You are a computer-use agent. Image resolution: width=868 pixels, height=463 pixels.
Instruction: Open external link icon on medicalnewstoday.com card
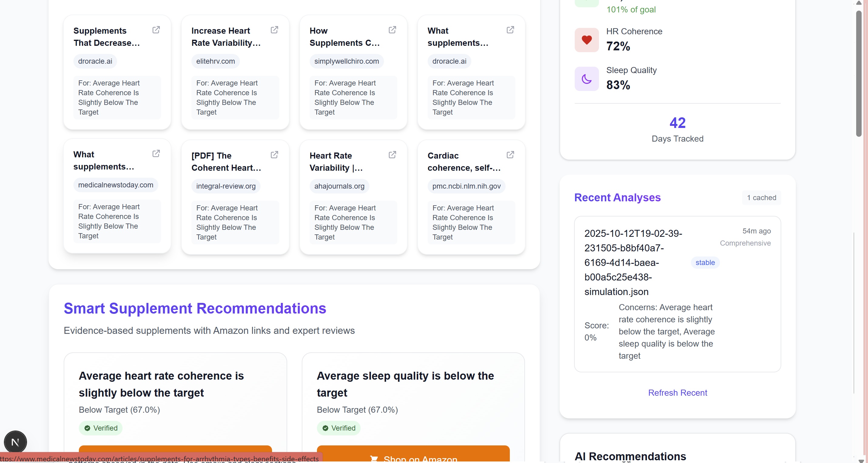pos(156,154)
